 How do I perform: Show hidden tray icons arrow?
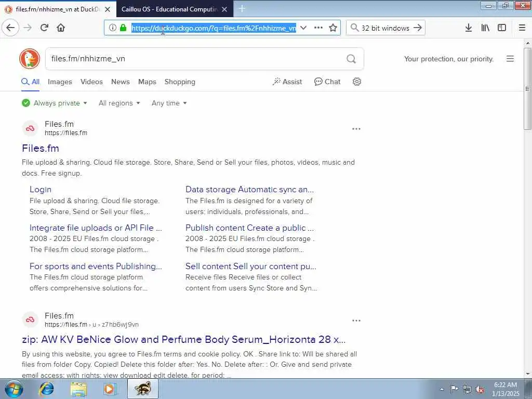click(442, 390)
